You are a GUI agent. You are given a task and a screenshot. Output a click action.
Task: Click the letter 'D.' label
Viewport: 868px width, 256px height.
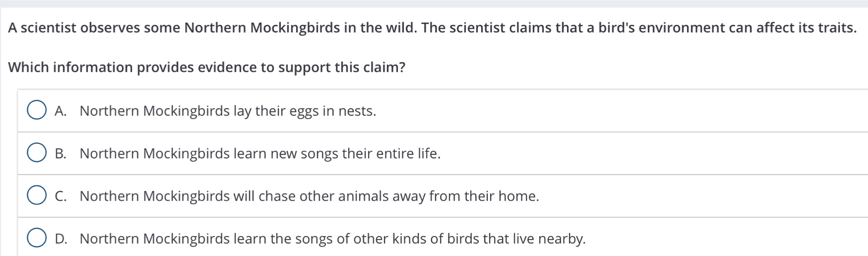61,238
